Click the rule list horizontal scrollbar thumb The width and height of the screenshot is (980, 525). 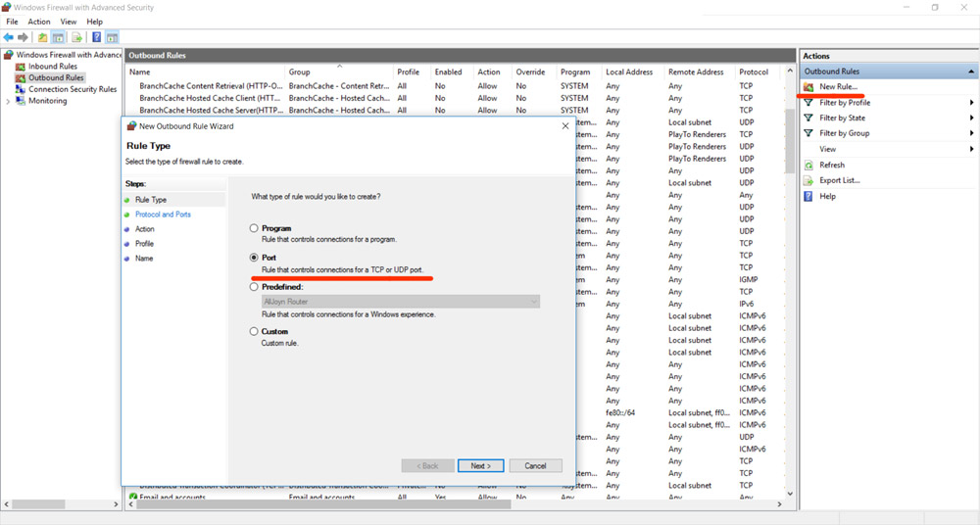point(323,503)
